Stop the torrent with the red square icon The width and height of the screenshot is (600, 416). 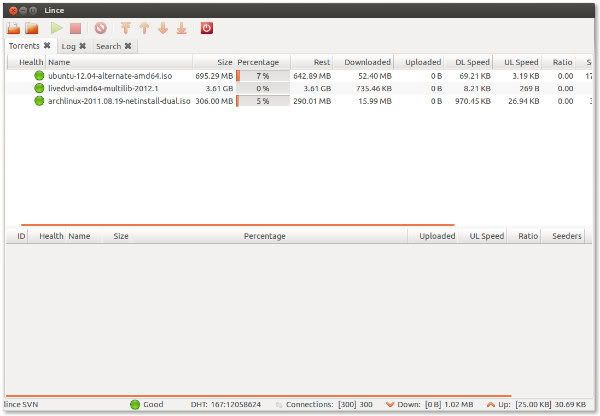pyautogui.click(x=75, y=28)
